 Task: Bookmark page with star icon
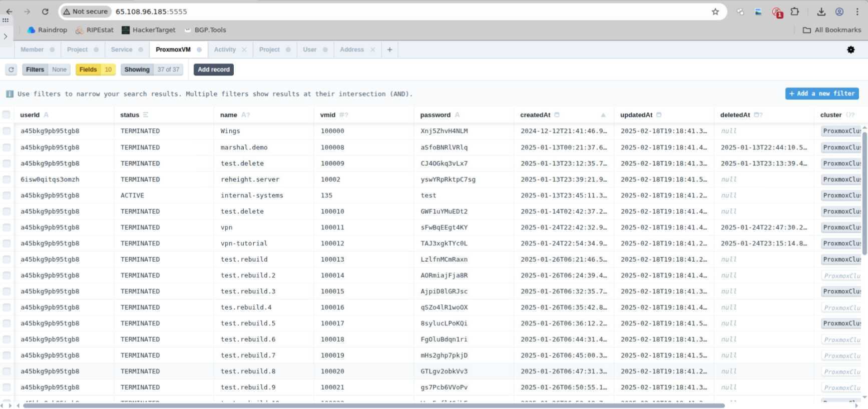click(715, 11)
